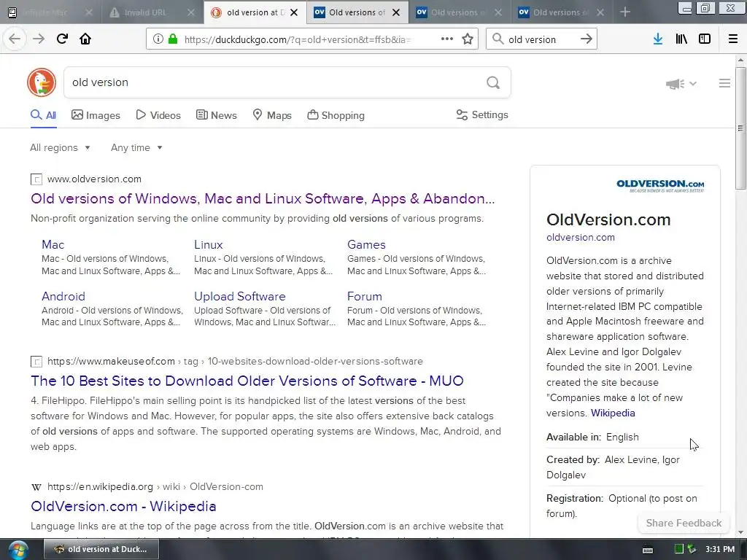747x560 pixels.
Task: Select the All search tab
Action: tap(43, 115)
